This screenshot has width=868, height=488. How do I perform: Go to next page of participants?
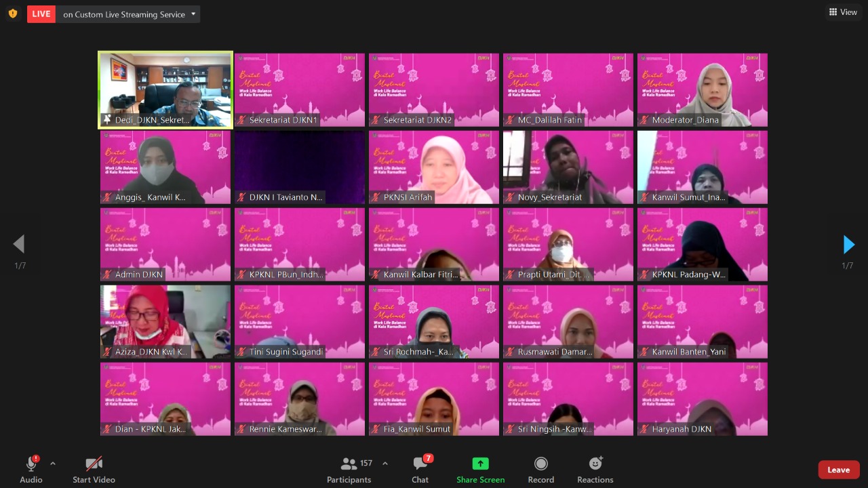coord(848,245)
